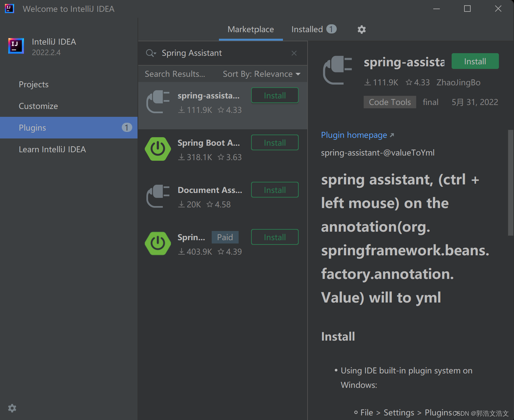Focus the Spring Assistant search field

223,53
